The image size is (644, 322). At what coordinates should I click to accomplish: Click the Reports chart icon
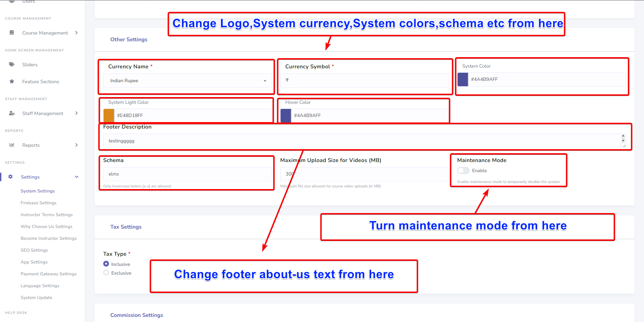click(x=12, y=145)
